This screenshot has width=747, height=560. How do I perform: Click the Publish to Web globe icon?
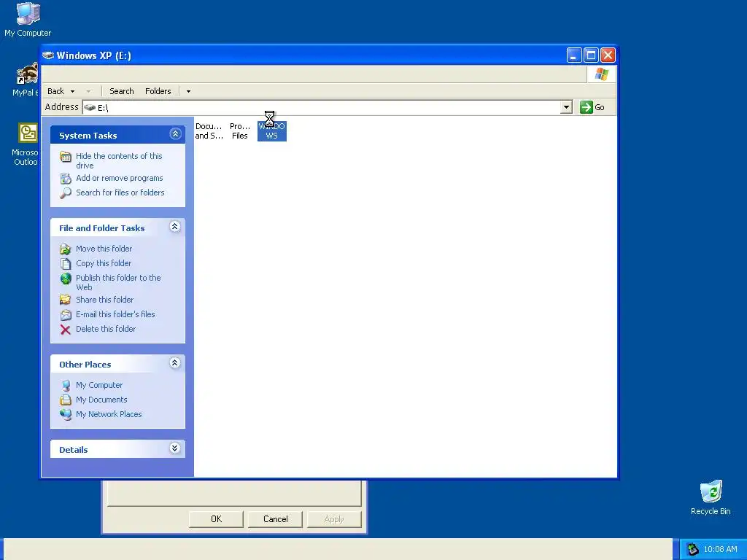tap(66, 279)
